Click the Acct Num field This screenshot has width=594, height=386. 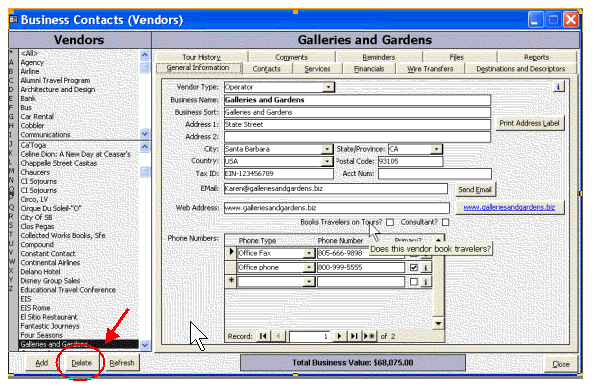(435, 173)
